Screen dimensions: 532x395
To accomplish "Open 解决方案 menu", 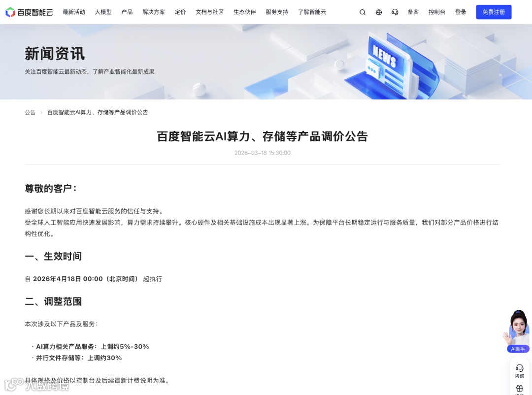I will coord(154,12).
